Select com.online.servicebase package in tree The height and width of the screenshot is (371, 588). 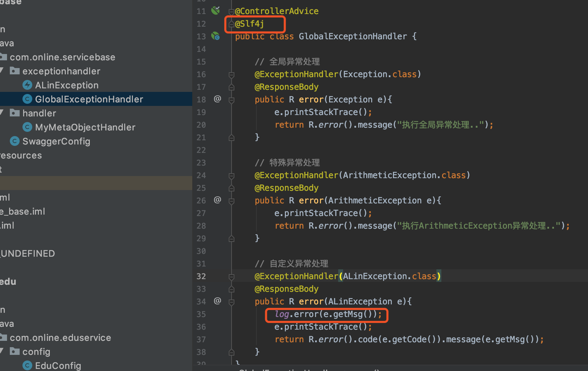pos(62,57)
